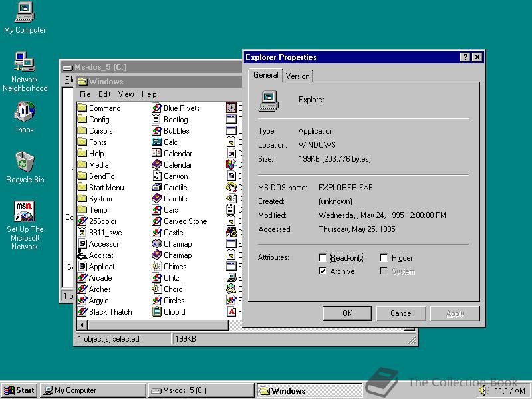Select the Config folder icon
Screen dimensions: 532x399
[x=82, y=120]
